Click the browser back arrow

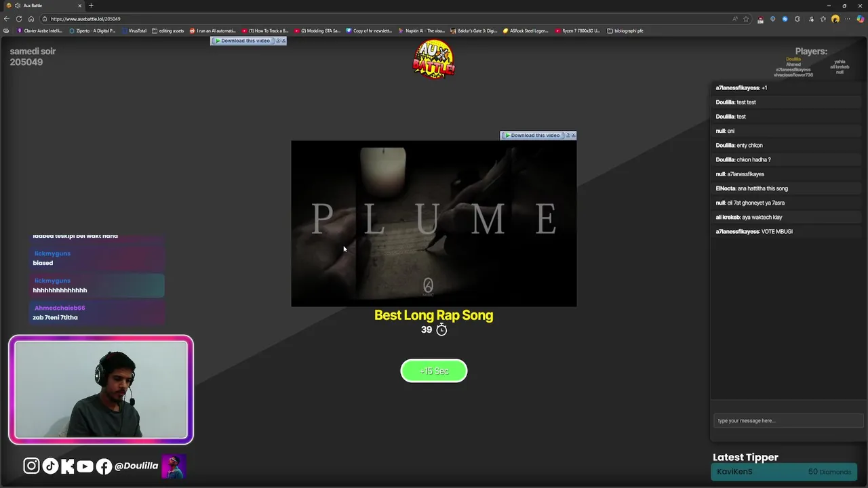click(7, 19)
